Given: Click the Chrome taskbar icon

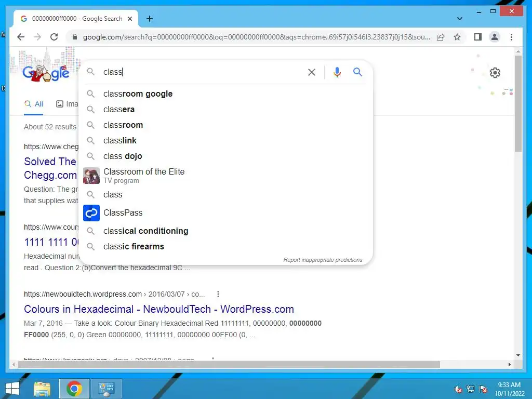Looking at the screenshot, I should pyautogui.click(x=74, y=389).
